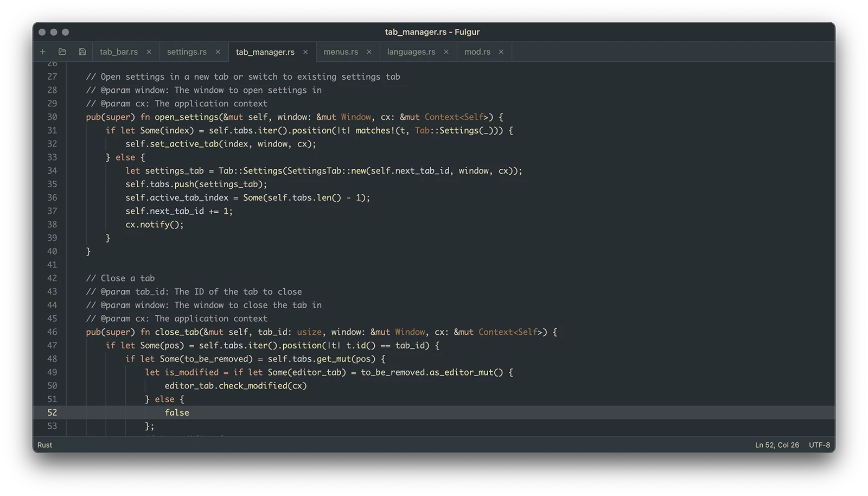
Task: Open the UTF-8 encoding selector
Action: pyautogui.click(x=819, y=445)
